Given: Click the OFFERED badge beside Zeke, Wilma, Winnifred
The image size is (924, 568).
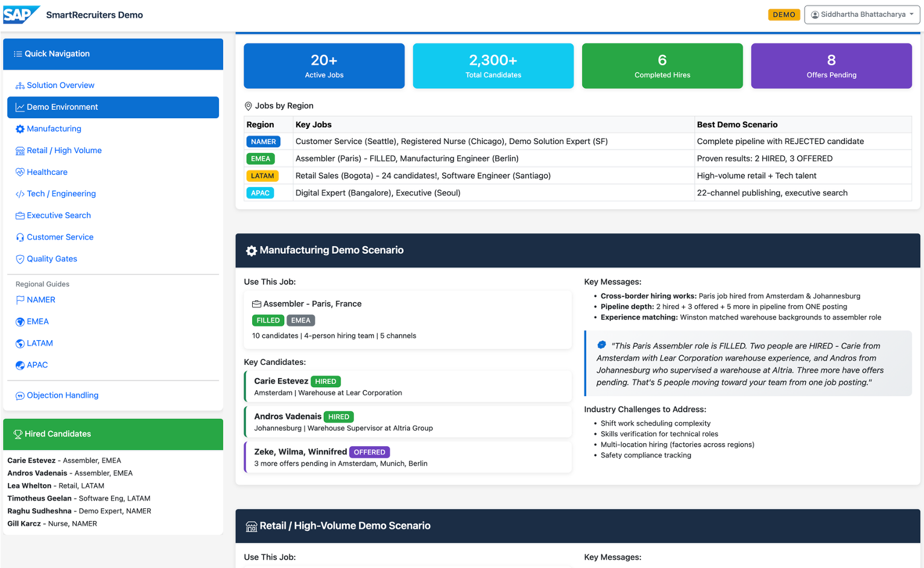Looking at the screenshot, I should click(x=370, y=452).
